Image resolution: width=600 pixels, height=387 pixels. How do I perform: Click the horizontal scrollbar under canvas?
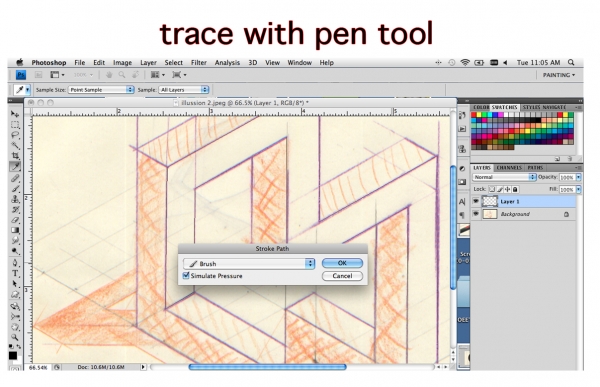point(267,367)
